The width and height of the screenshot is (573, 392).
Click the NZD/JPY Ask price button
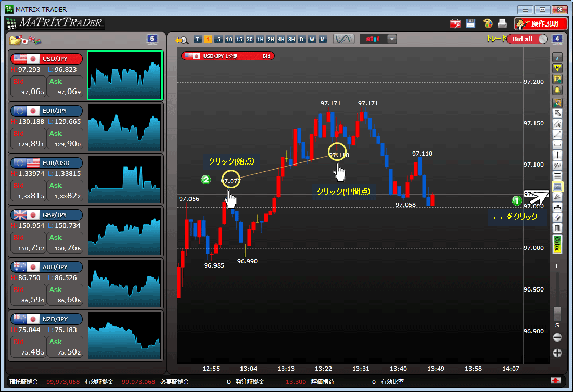tap(65, 347)
